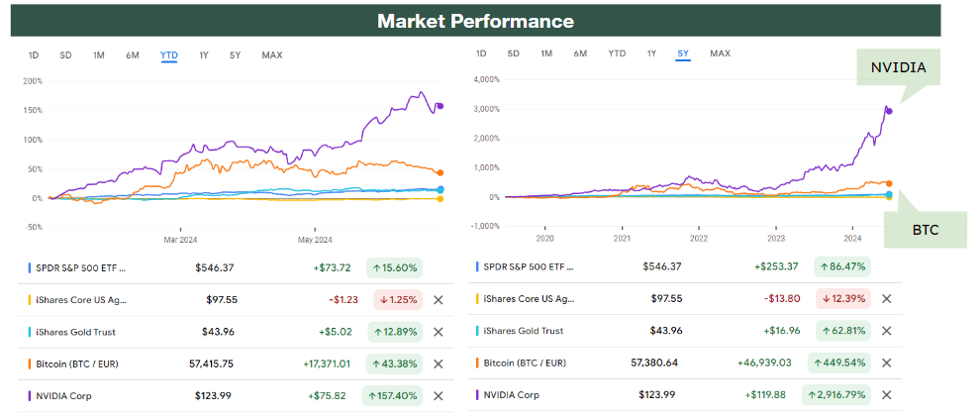Remove iShares Core US Ag from left chart
The height and width of the screenshot is (416, 980).
(439, 300)
